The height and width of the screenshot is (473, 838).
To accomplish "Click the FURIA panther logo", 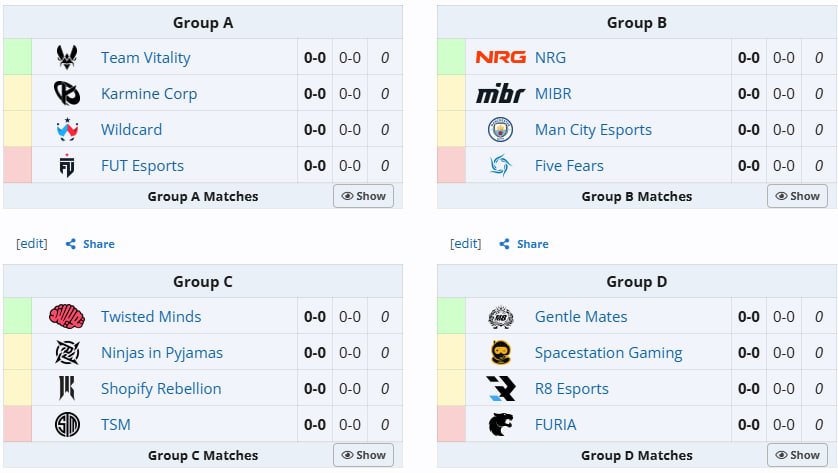I will 500,424.
